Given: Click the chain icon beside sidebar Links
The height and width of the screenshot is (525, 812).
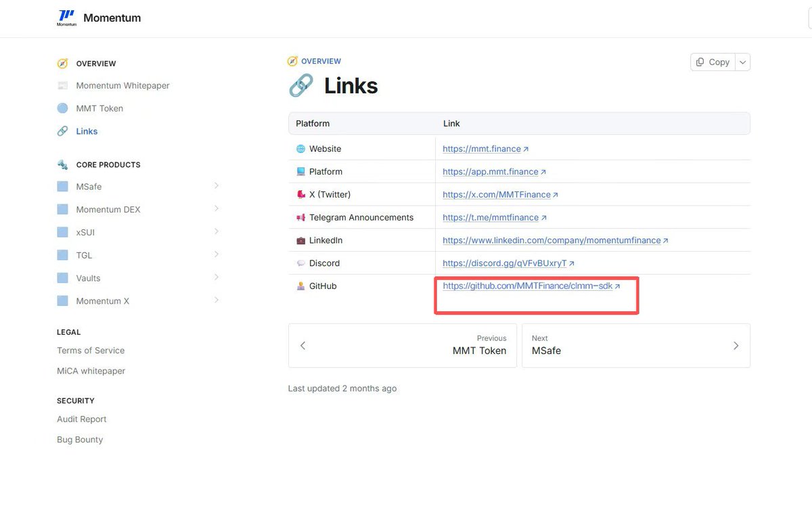Looking at the screenshot, I should pos(62,131).
